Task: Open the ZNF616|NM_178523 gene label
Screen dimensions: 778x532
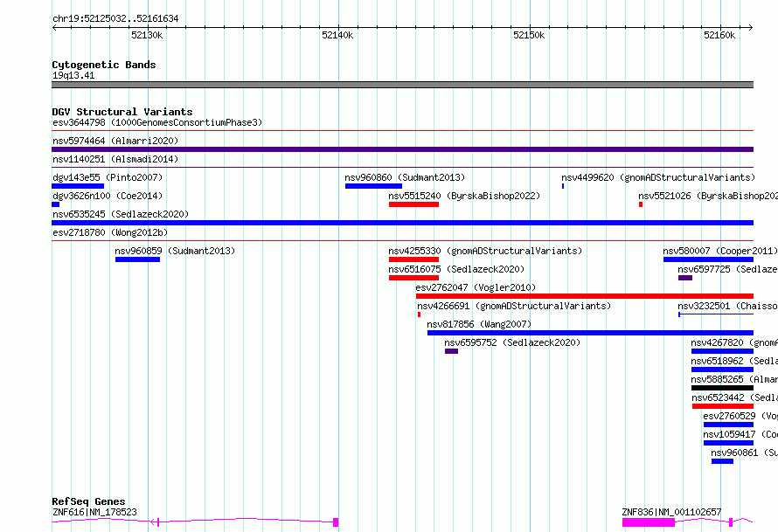Action: (94, 512)
